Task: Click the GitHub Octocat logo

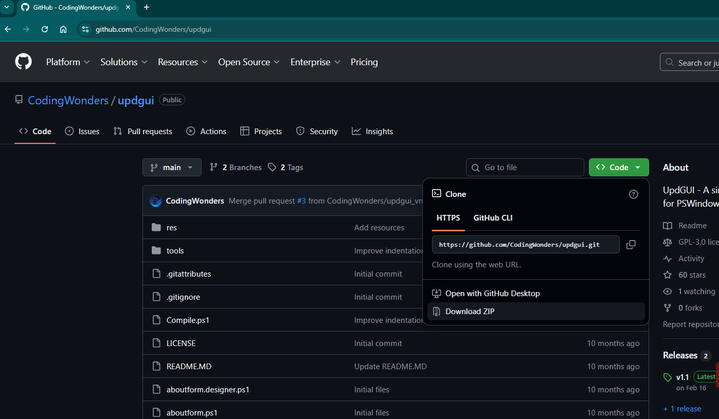Action: tap(23, 61)
